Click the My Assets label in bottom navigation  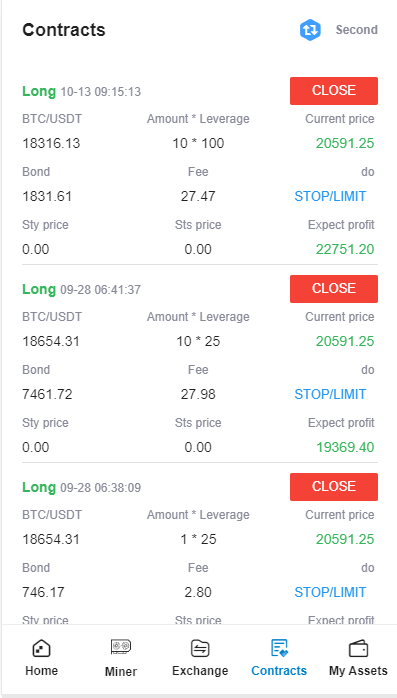[358, 670]
